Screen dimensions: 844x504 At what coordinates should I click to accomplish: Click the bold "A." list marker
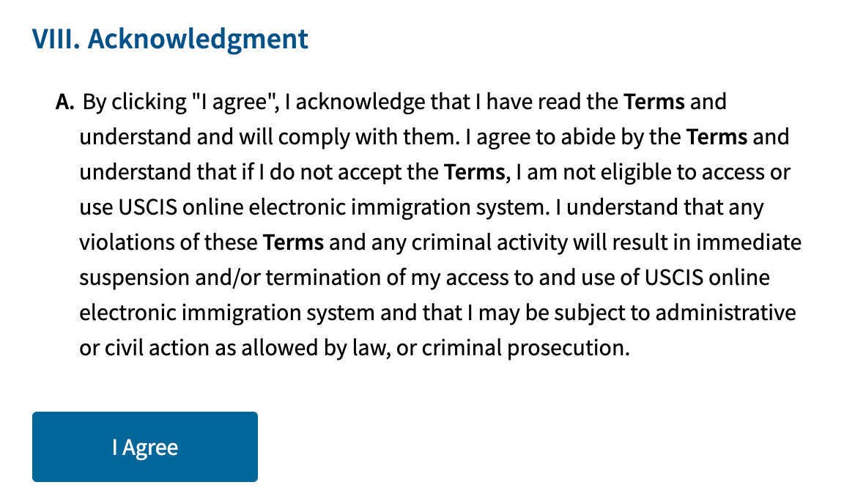click(65, 102)
